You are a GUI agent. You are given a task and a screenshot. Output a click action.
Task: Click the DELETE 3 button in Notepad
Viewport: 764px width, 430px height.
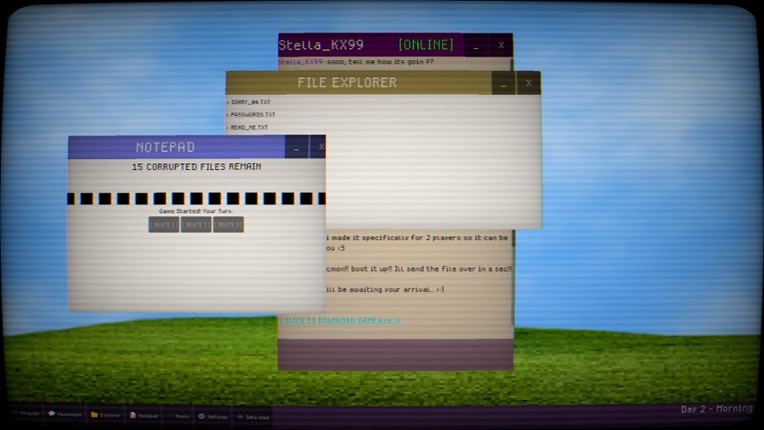point(228,224)
